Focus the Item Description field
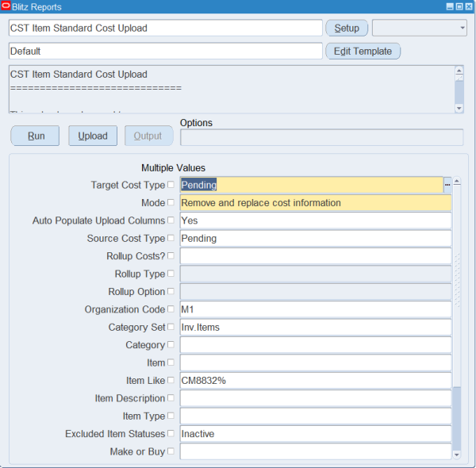The image size is (476, 468). coord(316,398)
